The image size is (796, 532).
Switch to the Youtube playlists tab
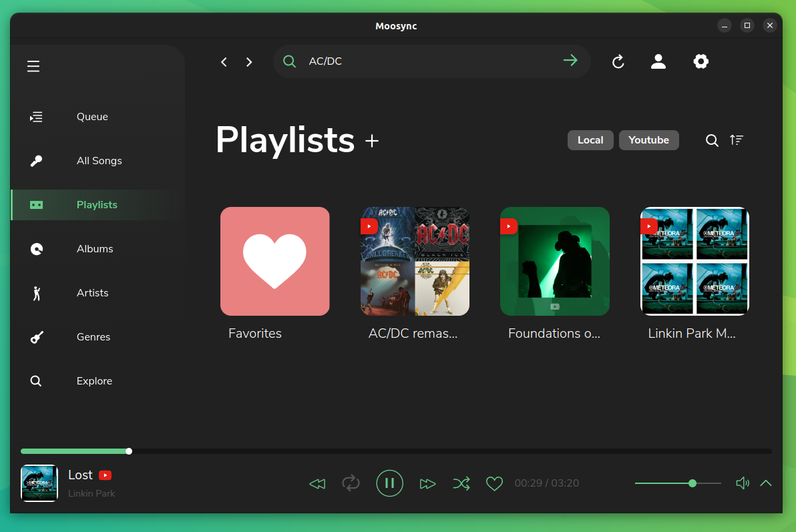point(648,140)
